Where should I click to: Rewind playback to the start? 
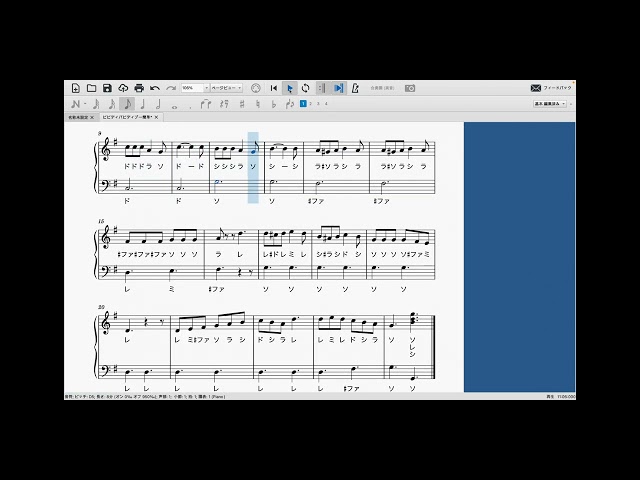tap(274, 88)
